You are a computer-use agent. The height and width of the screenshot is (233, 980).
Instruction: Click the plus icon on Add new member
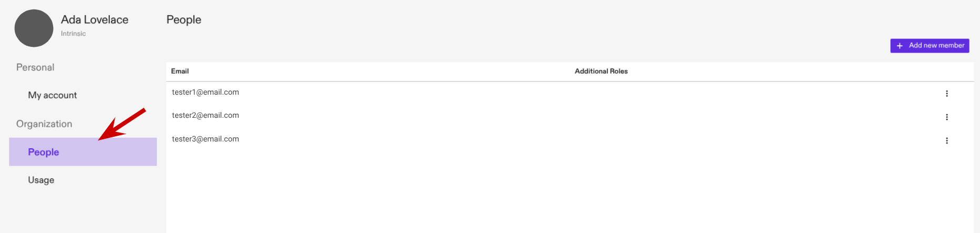pyautogui.click(x=900, y=46)
